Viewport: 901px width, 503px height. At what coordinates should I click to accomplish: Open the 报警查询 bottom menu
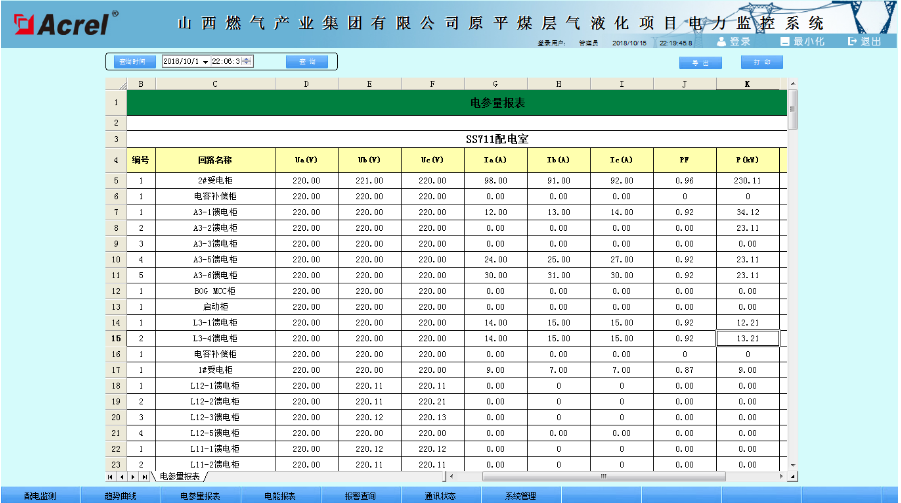pyautogui.click(x=360, y=496)
